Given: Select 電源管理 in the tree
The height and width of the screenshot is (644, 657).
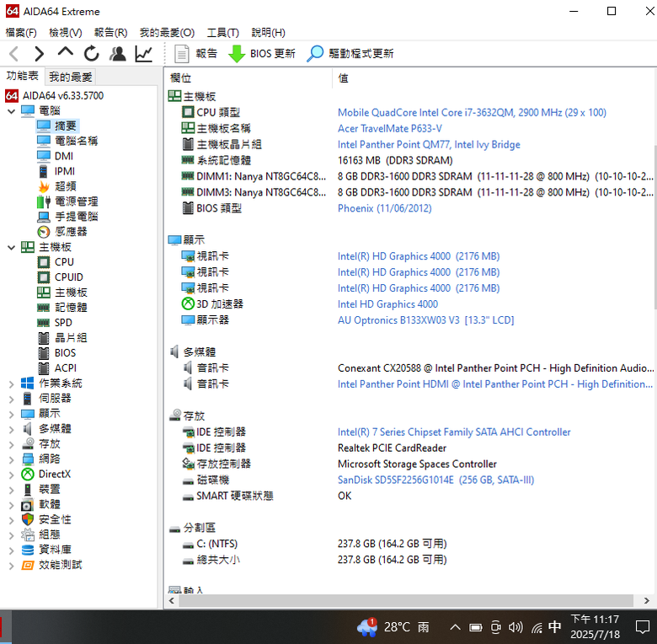Looking at the screenshot, I should tap(76, 201).
